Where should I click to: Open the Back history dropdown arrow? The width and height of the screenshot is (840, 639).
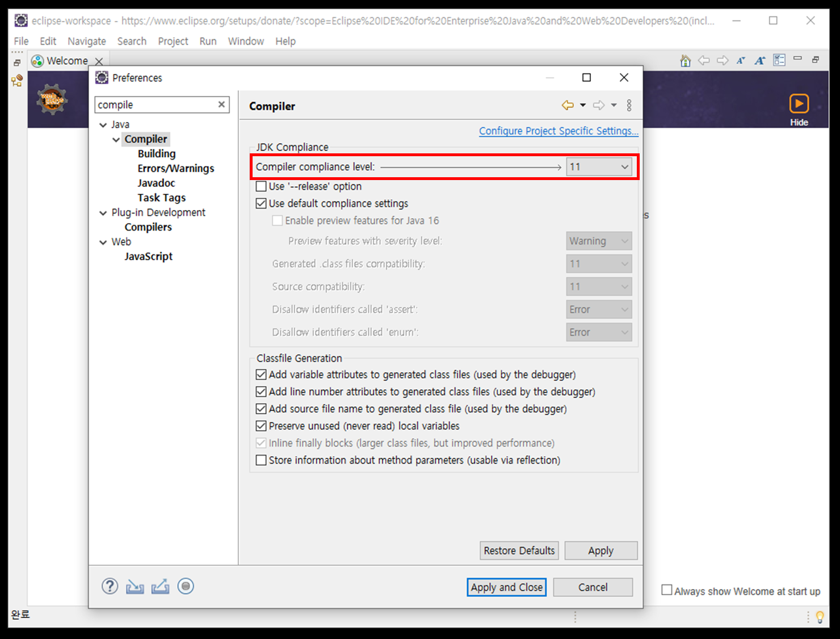tap(582, 105)
